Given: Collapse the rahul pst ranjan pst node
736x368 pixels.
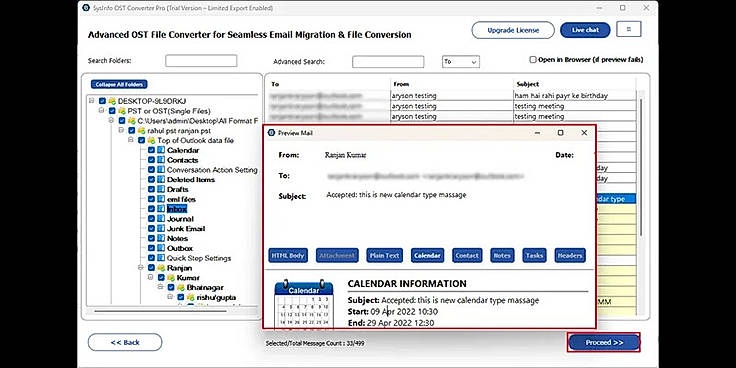Looking at the screenshot, I should click(121, 130).
